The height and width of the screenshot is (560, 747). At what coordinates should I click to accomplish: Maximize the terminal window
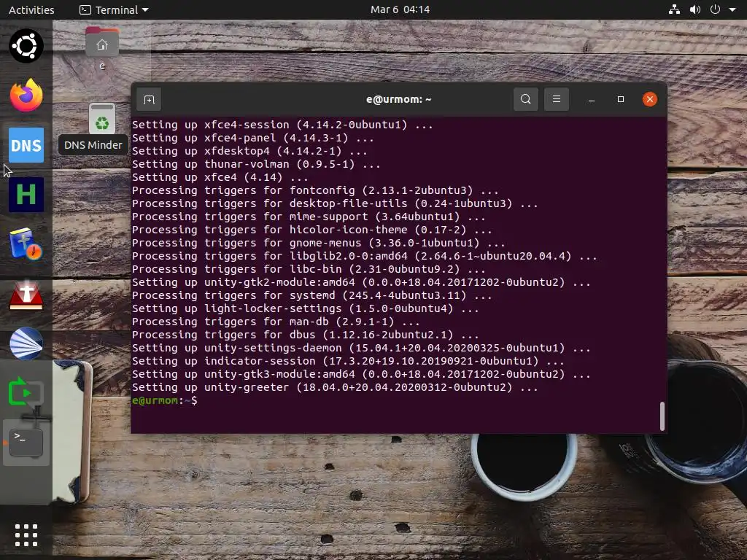620,99
